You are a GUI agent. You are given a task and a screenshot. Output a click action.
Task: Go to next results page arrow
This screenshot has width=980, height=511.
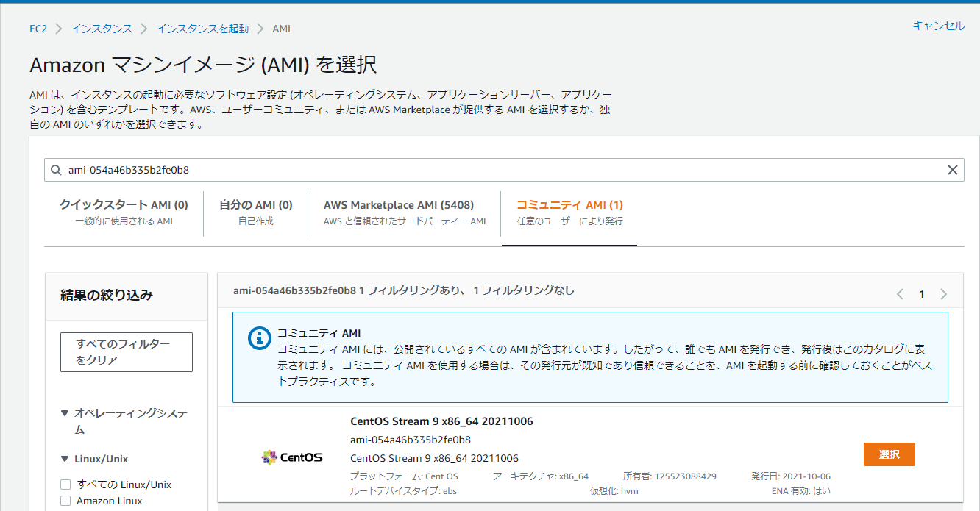[x=944, y=294]
